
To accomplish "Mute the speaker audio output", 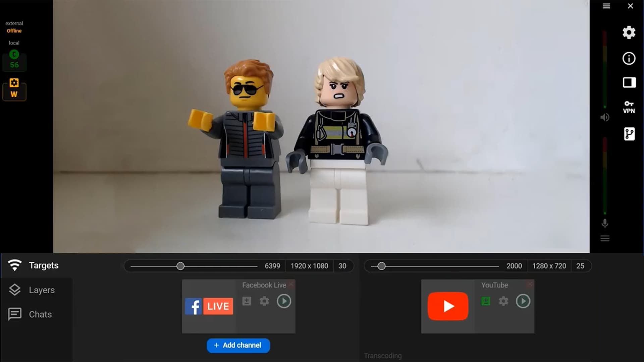I will coord(605,117).
